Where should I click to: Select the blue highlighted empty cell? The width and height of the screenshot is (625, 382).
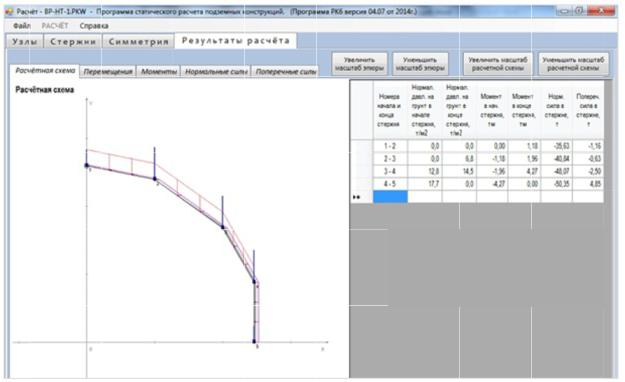coord(390,197)
